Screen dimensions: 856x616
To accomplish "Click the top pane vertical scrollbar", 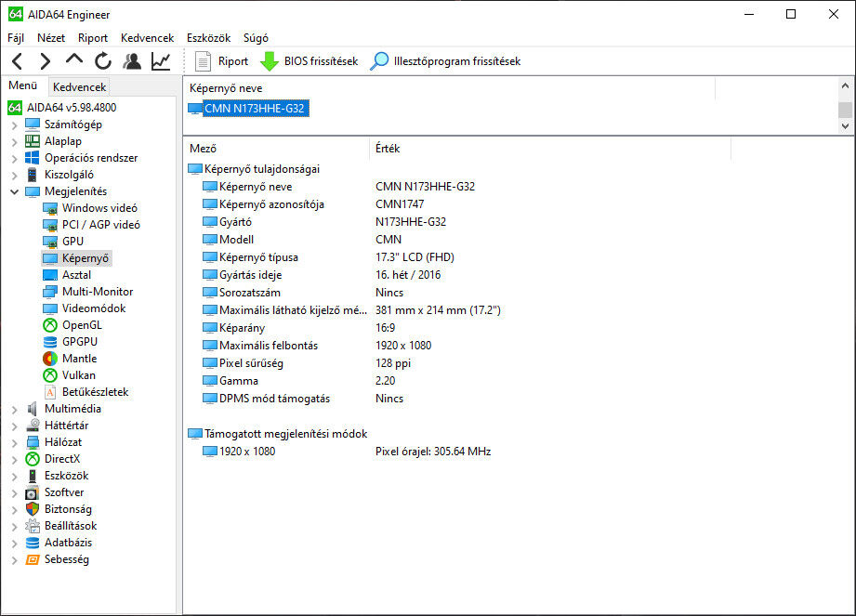I will [845, 107].
